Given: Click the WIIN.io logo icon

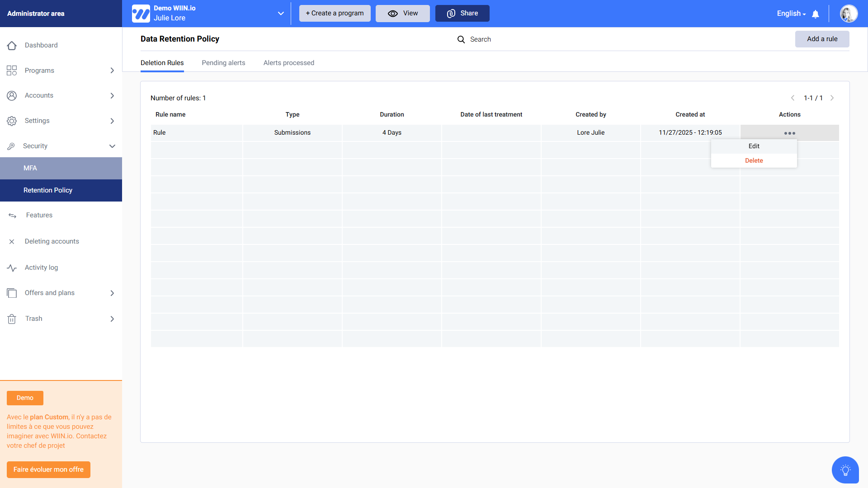Looking at the screenshot, I should tap(141, 14).
